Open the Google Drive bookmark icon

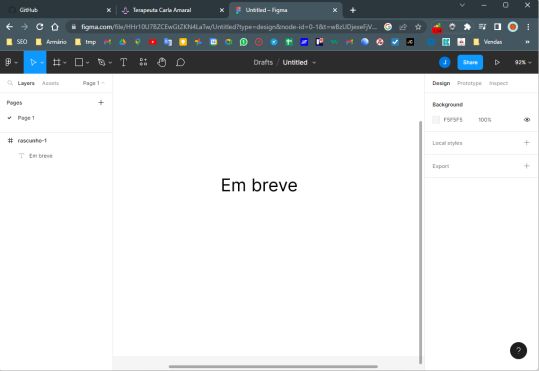tap(122, 42)
